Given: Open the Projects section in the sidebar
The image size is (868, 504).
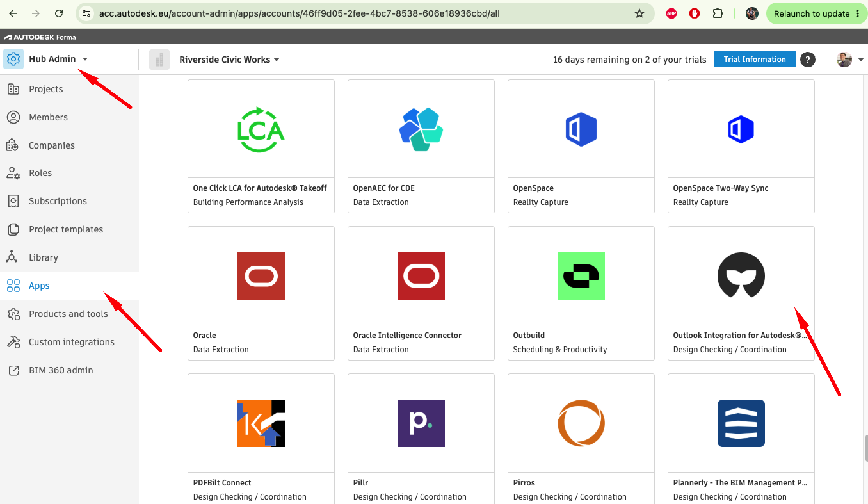Looking at the screenshot, I should 69,89.
